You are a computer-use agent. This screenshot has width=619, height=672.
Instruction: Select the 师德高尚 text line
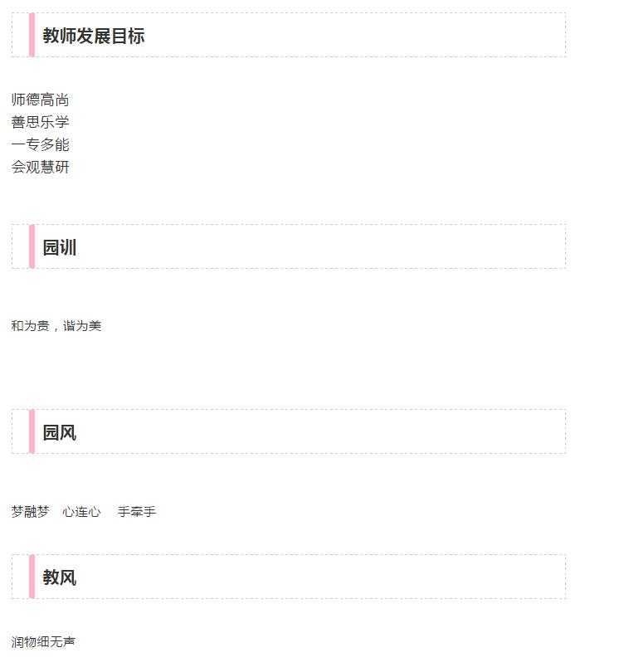click(x=41, y=100)
